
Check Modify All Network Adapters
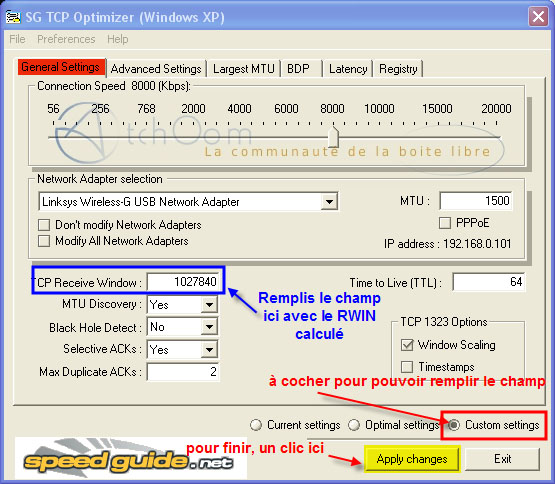coord(44,241)
